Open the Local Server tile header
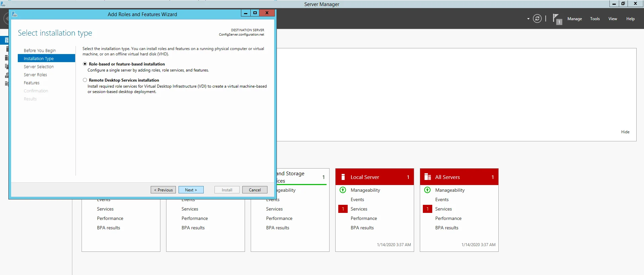Image resolution: width=644 pixels, height=275 pixels. (x=375, y=177)
